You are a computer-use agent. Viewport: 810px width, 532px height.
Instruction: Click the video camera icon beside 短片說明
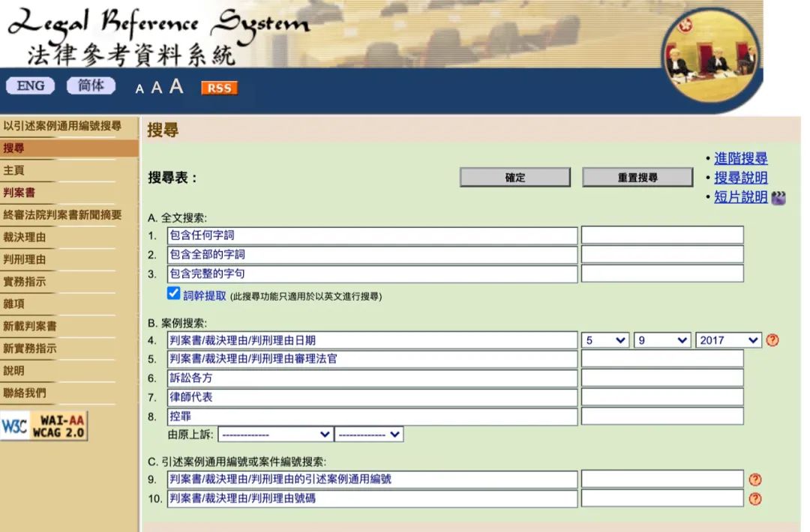pos(776,198)
